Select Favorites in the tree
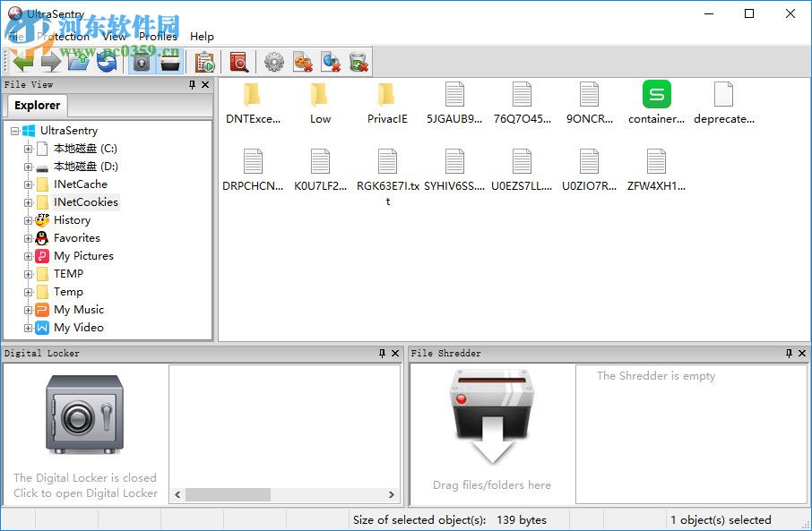The height and width of the screenshot is (531, 812). (x=77, y=238)
